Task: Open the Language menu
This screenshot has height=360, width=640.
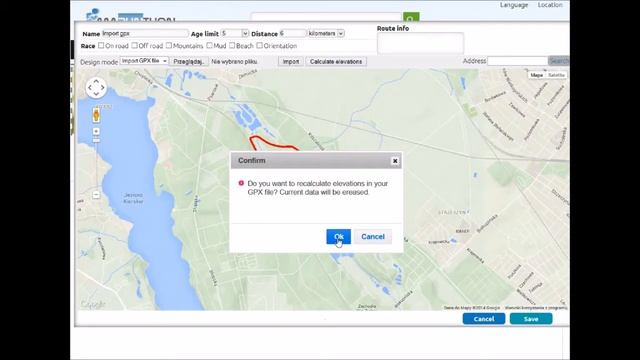Action: point(514,5)
